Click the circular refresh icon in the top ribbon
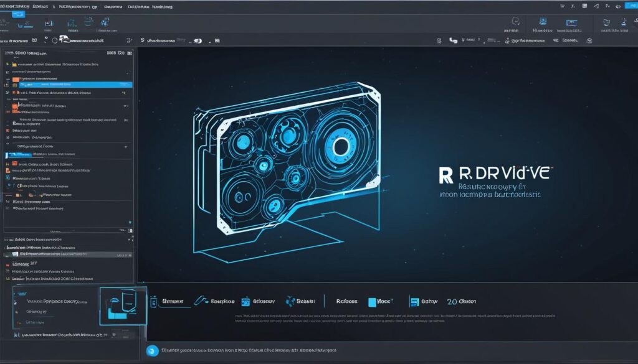This screenshot has height=364, width=638. pos(515,21)
